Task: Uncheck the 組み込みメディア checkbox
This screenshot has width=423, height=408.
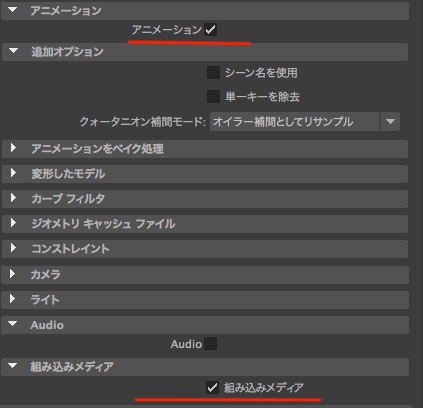Action: coord(212,387)
